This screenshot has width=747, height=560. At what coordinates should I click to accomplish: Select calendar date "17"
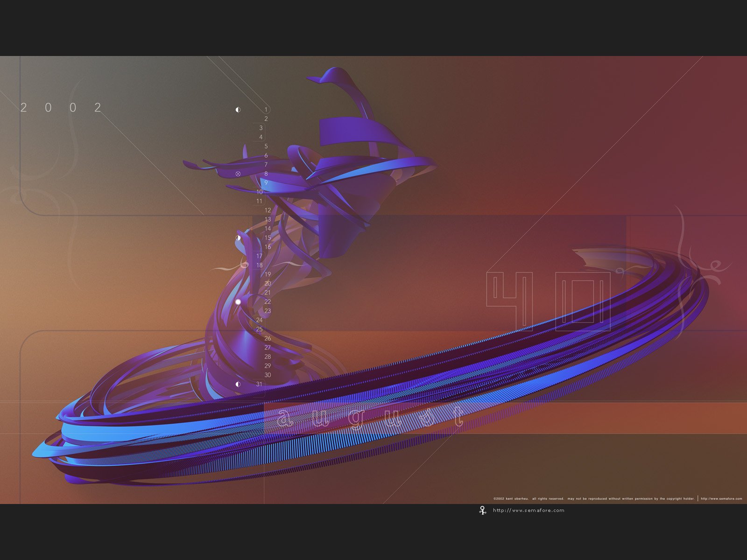259,256
